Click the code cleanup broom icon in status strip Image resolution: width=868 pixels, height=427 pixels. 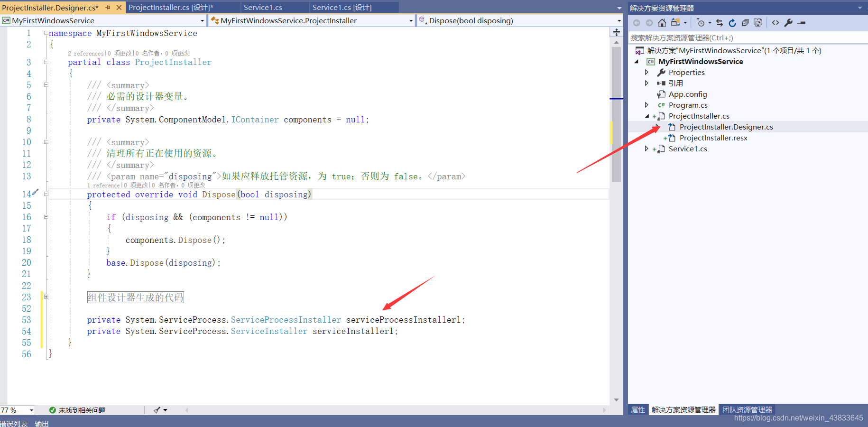pos(157,410)
